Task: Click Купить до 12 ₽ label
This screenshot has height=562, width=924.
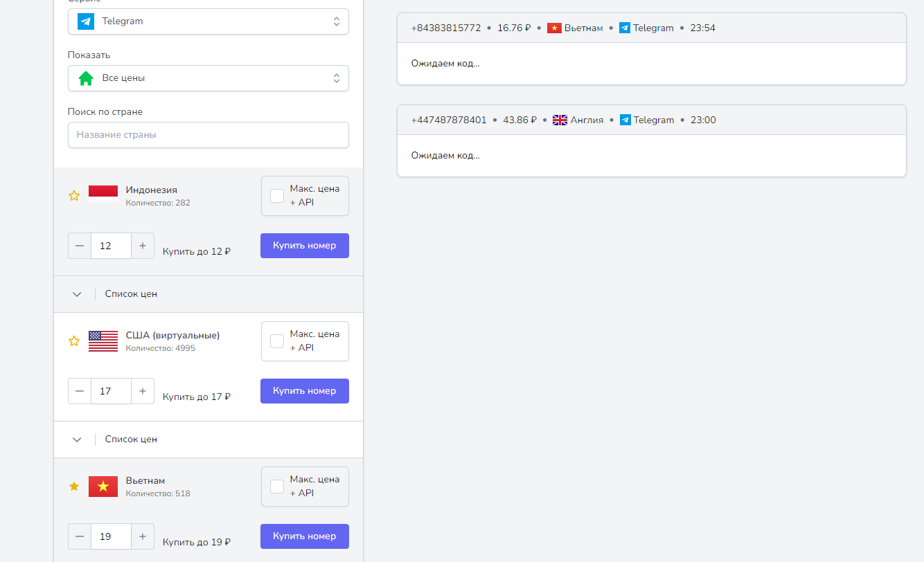Action: (197, 252)
